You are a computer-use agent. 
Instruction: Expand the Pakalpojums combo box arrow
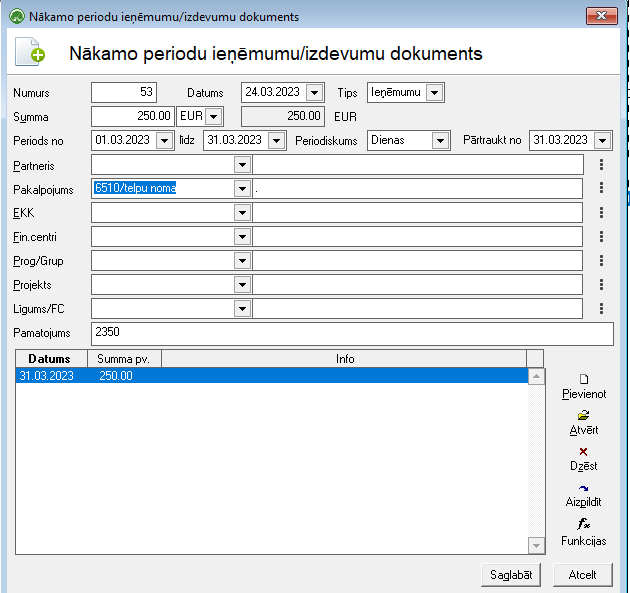242,188
